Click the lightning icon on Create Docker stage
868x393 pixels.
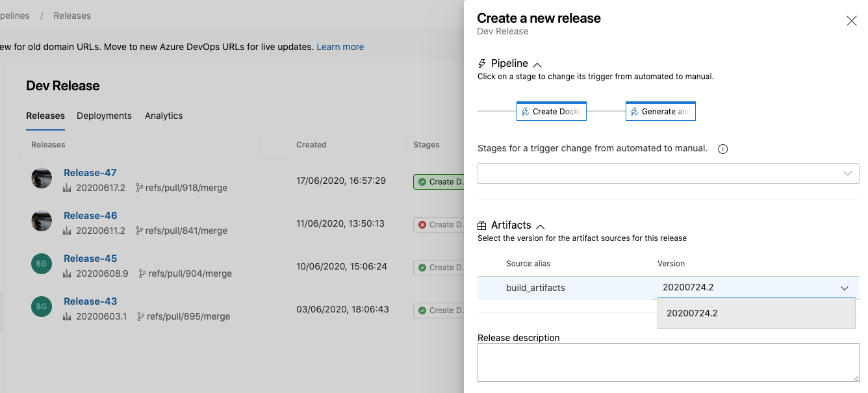pos(525,112)
